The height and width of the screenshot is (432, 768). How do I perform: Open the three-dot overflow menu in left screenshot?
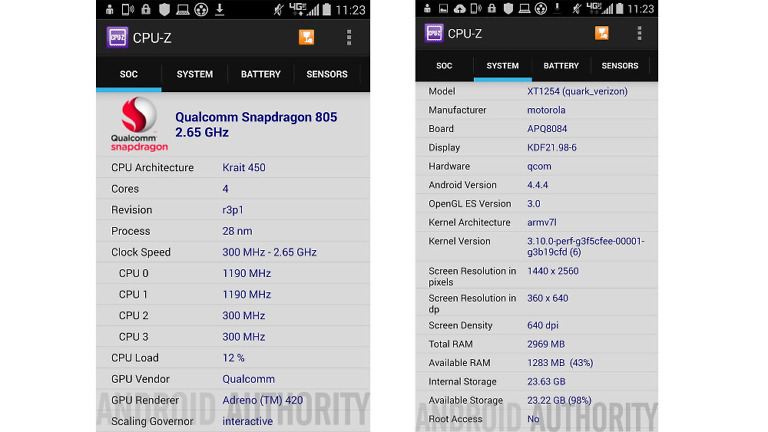click(x=349, y=37)
